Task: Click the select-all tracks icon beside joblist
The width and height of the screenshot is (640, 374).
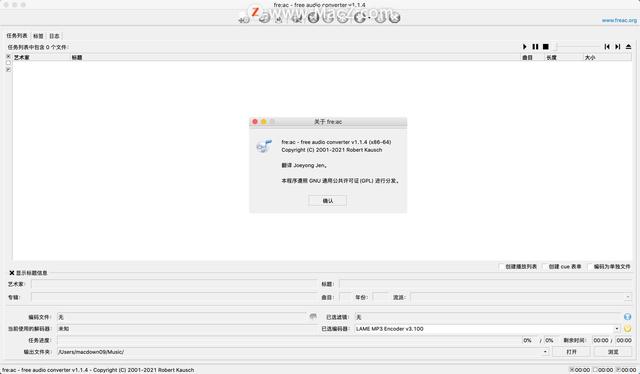Action: click(x=9, y=56)
